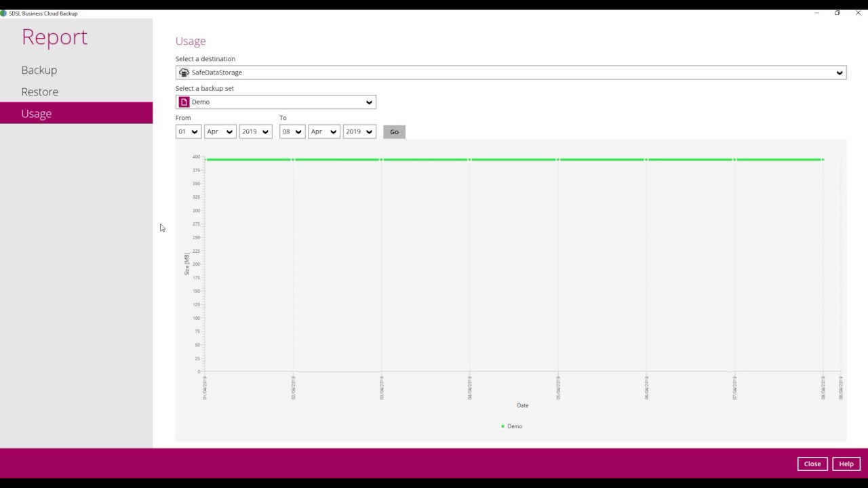Viewport: 868px width, 488px height.
Task: Open Help from the bottom bar
Action: [846, 464]
